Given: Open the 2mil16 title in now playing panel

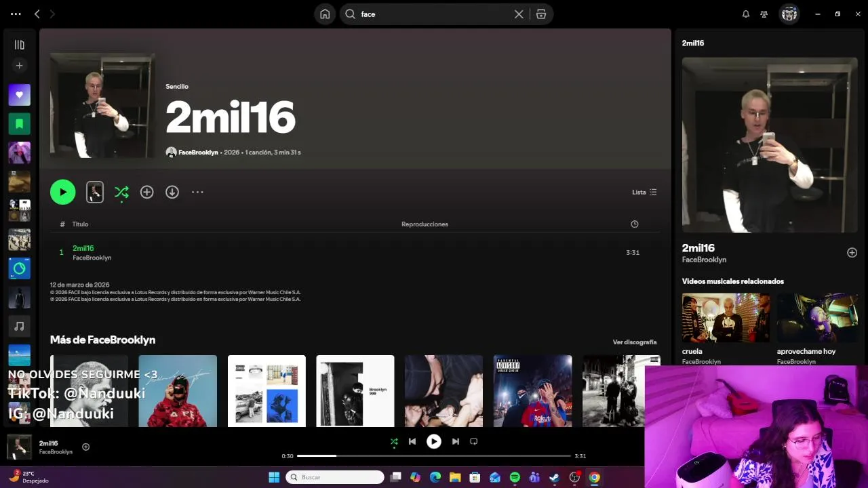Looking at the screenshot, I should coord(698,248).
